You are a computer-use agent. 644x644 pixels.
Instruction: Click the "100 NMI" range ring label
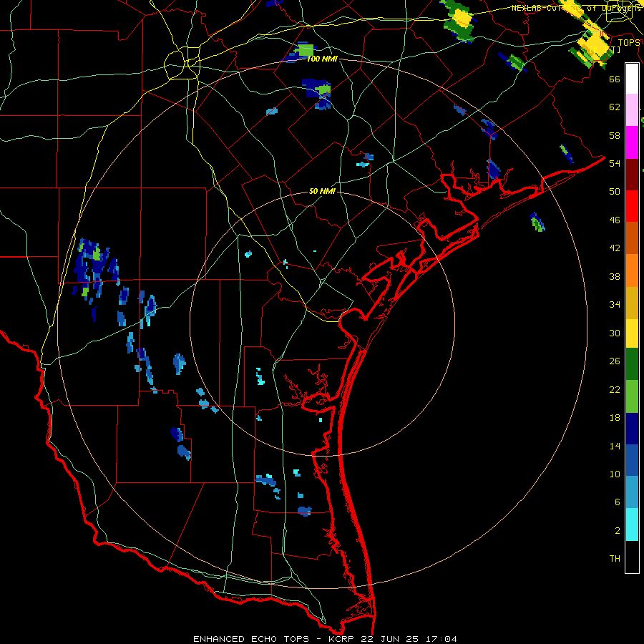point(322,59)
